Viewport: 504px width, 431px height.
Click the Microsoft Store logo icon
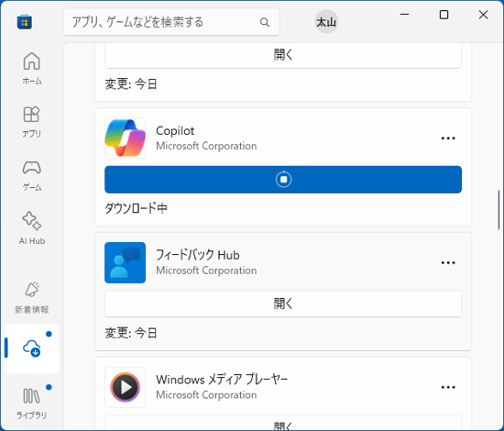(25, 22)
